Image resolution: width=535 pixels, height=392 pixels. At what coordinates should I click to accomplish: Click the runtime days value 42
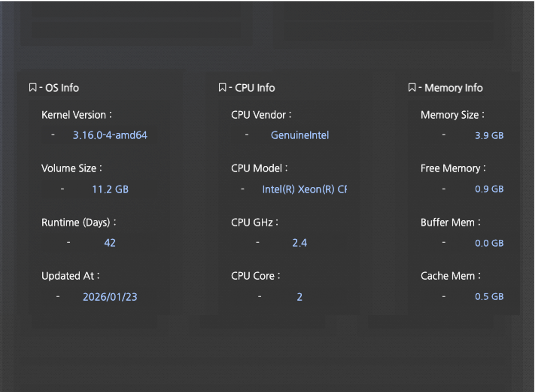[110, 243]
